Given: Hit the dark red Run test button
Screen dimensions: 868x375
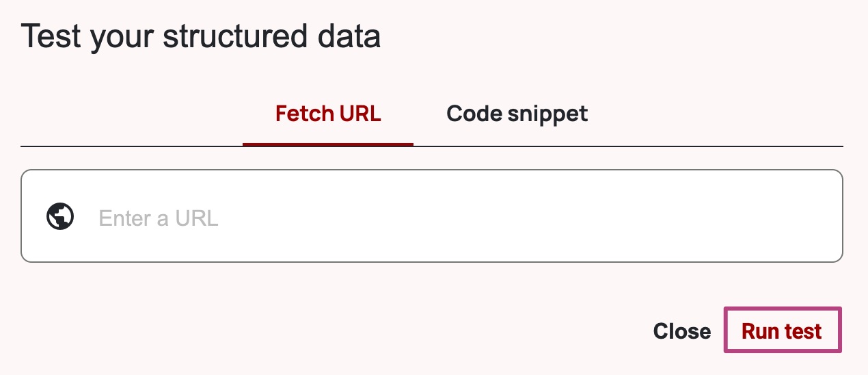Looking at the screenshot, I should tap(782, 331).
